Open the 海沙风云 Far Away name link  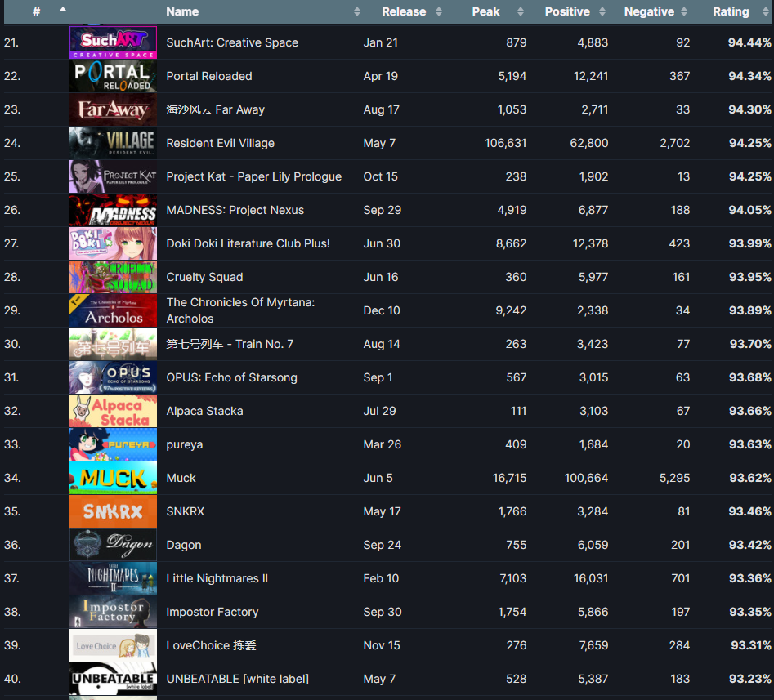[x=215, y=109]
